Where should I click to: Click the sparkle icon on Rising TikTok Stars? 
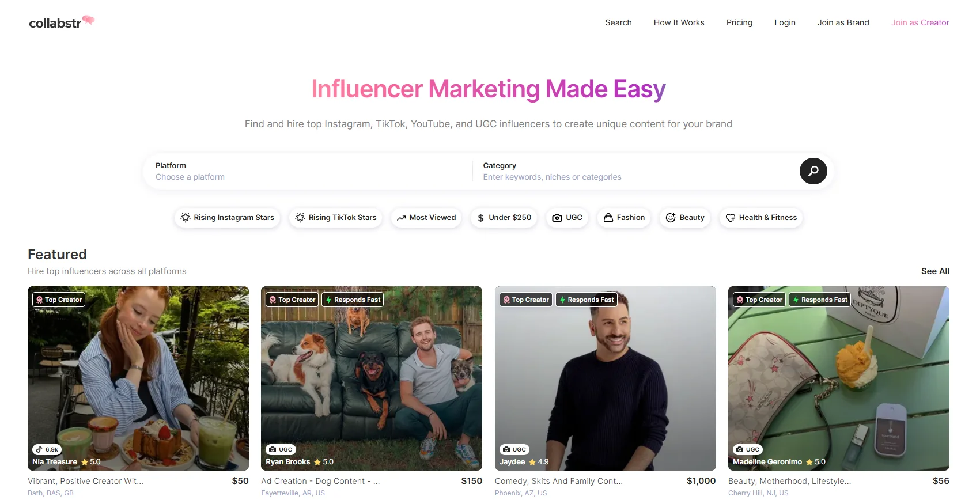[300, 218]
